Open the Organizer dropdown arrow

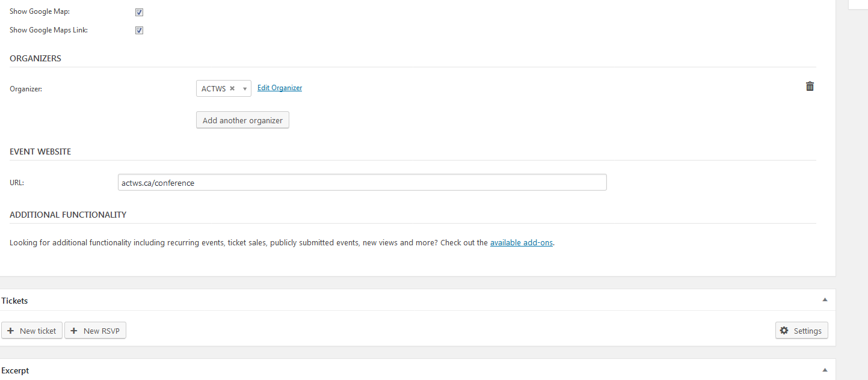pyautogui.click(x=245, y=89)
